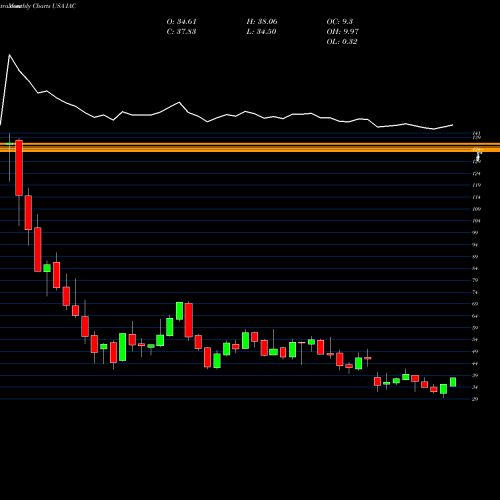Click the 44 price axis label

475,364
